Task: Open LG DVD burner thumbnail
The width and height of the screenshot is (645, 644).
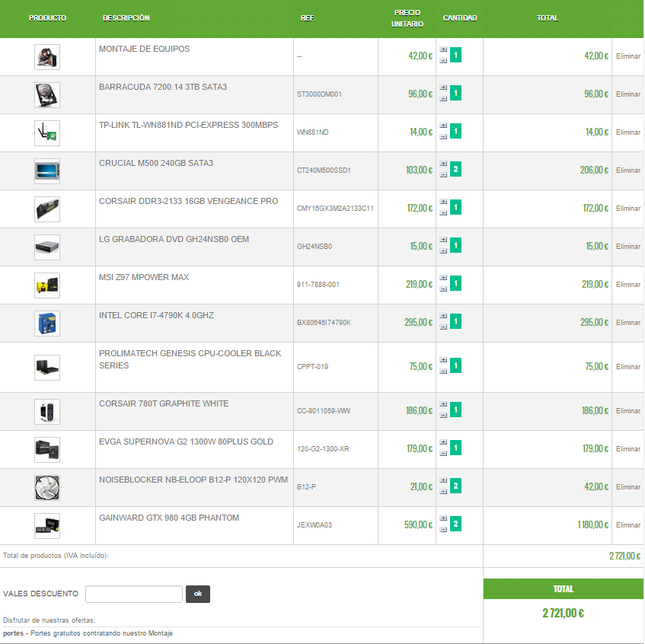Action: click(47, 247)
